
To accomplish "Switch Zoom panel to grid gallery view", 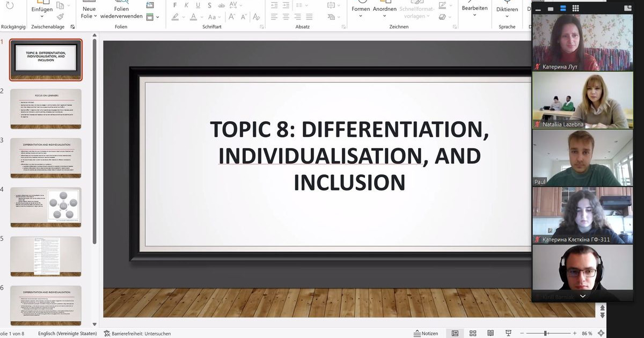I will coord(575,9).
